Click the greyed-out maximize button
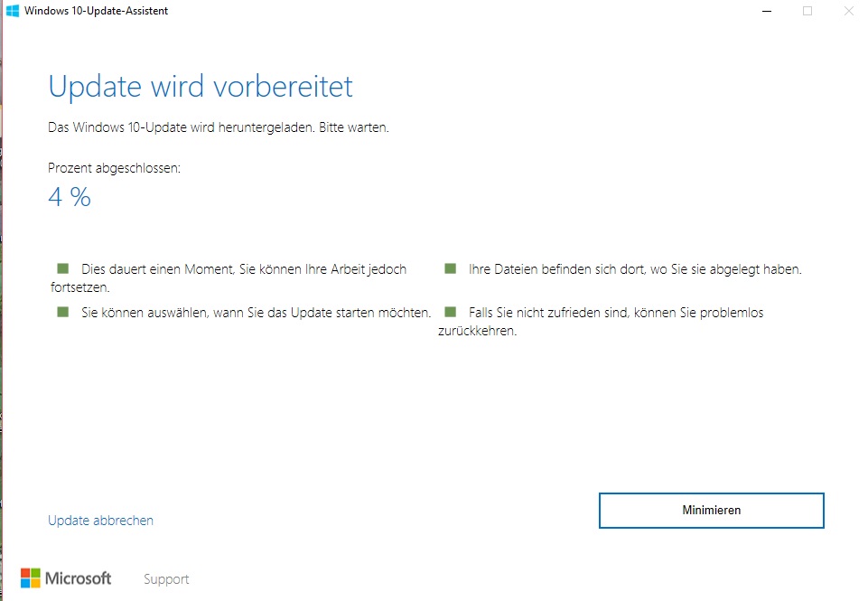Image resolution: width=868 pixels, height=601 pixels. [x=807, y=11]
